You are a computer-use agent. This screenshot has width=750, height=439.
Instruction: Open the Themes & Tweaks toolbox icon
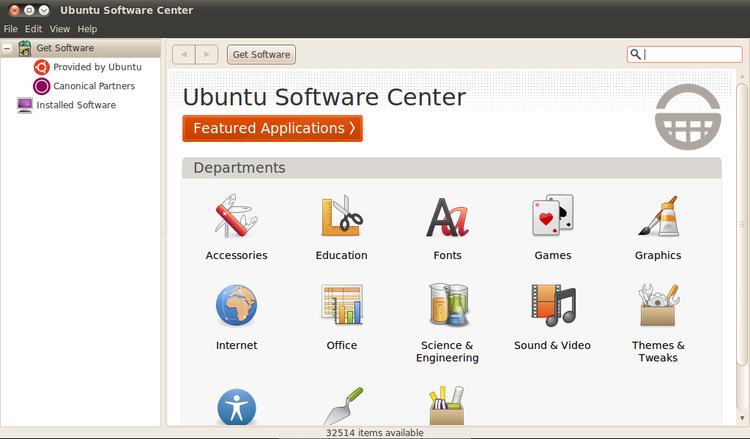(658, 305)
